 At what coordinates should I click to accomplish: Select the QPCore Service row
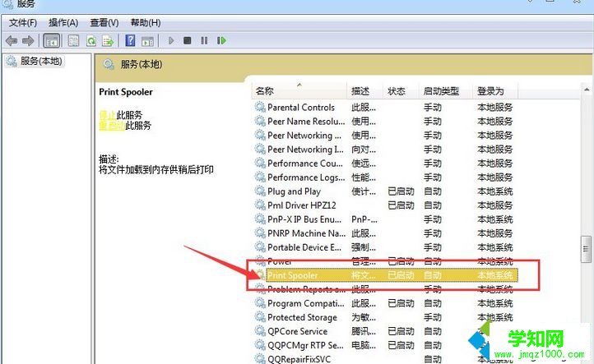[x=385, y=331]
